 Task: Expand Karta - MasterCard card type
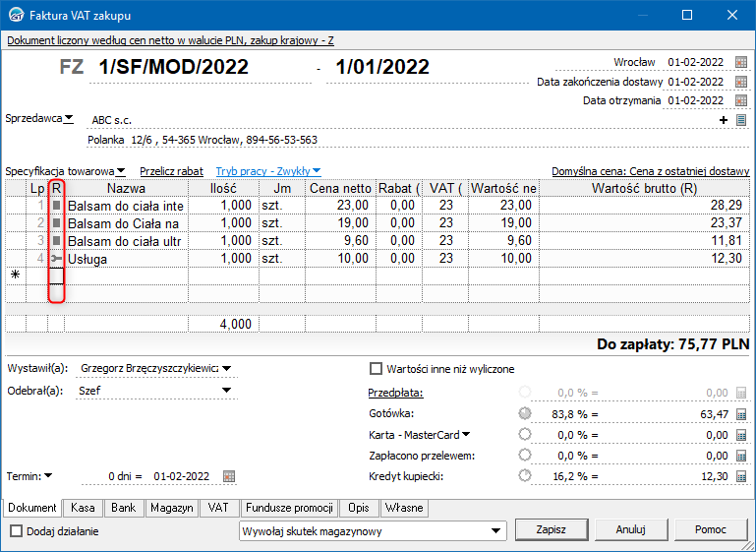point(466,434)
